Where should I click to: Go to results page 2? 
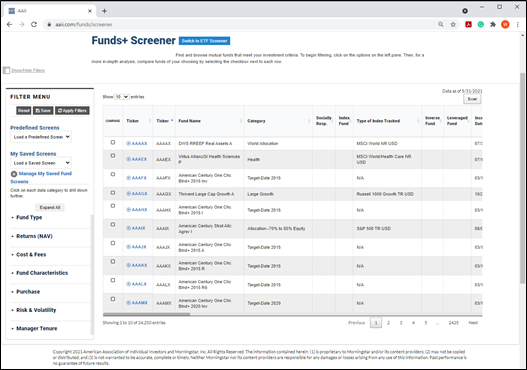[x=389, y=323]
